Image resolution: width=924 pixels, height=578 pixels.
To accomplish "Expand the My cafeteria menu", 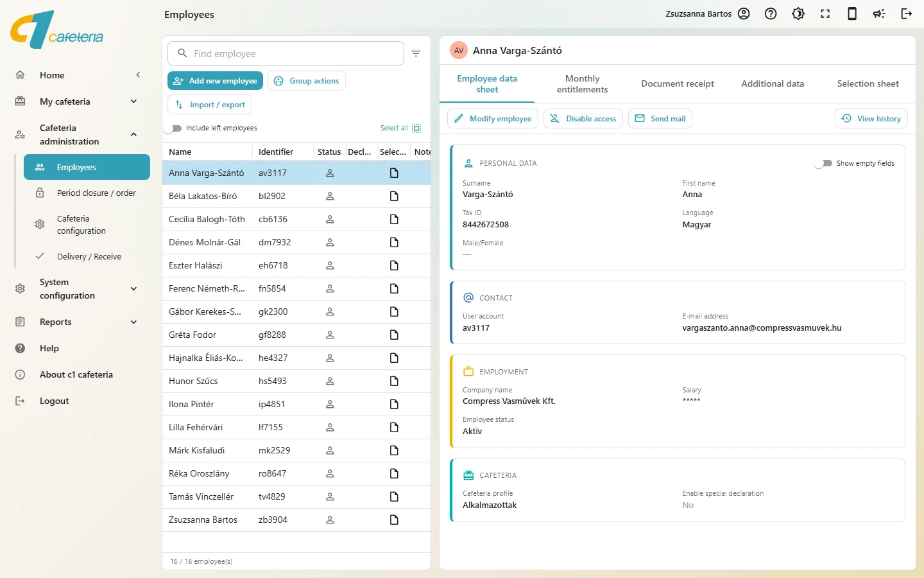I will click(x=133, y=101).
